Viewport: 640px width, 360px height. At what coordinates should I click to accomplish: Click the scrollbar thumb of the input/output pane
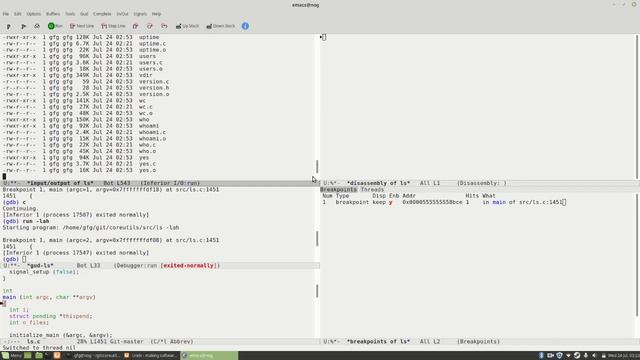[317, 167]
